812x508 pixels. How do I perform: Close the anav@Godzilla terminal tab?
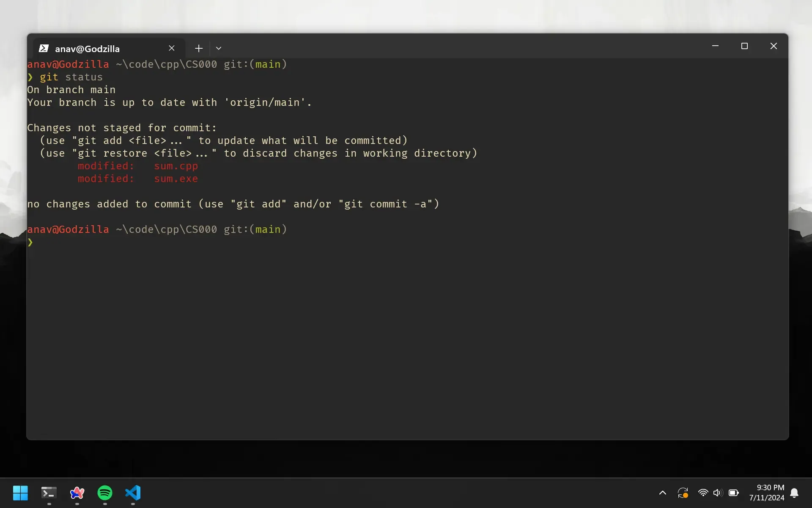point(172,48)
